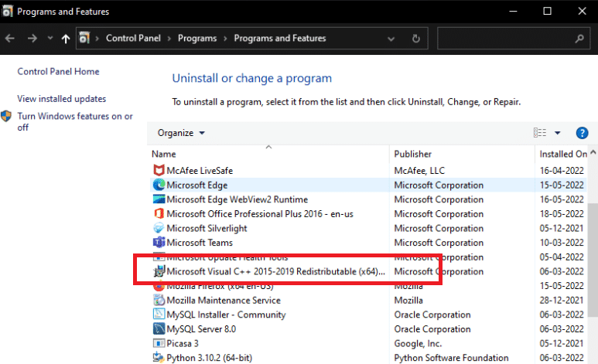The height and width of the screenshot is (364, 598).
Task: Select Microsoft Edge icon
Action: [159, 185]
